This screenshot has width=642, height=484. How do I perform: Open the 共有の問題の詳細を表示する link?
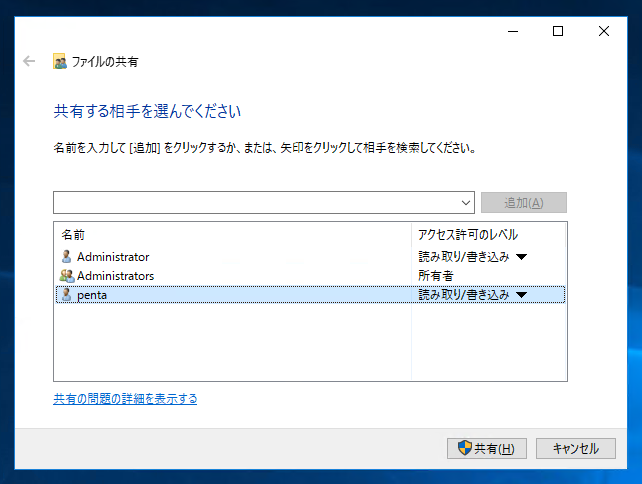pos(125,399)
